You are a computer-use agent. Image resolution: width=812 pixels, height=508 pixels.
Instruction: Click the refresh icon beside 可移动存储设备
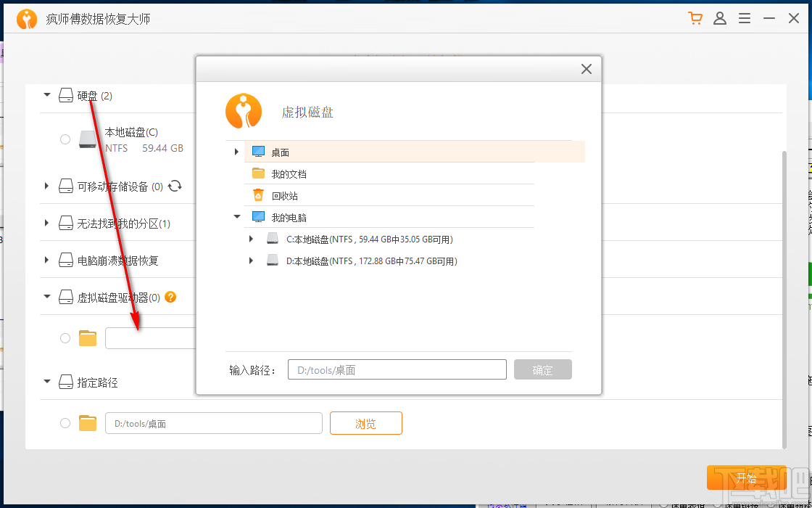pyautogui.click(x=175, y=186)
